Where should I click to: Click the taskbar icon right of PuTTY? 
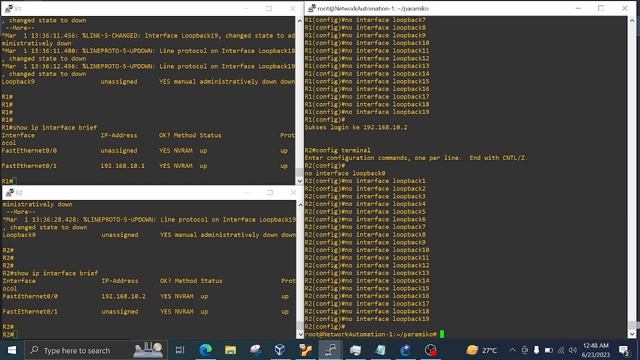(355, 350)
